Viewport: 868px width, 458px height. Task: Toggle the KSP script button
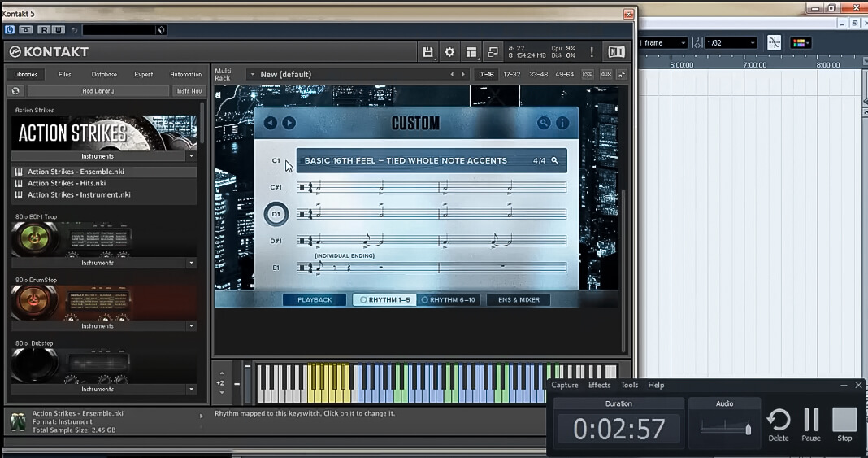pyautogui.click(x=588, y=74)
